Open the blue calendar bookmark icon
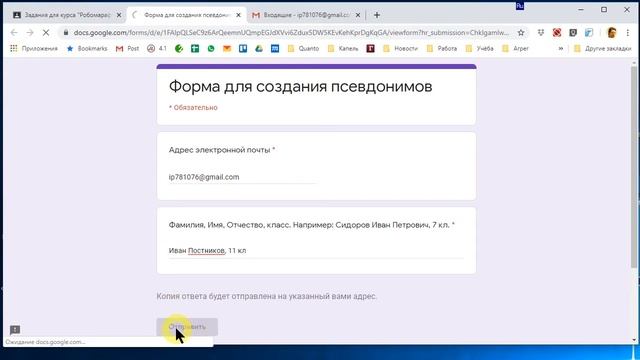The width and height of the screenshot is (640, 360). [x=275, y=49]
